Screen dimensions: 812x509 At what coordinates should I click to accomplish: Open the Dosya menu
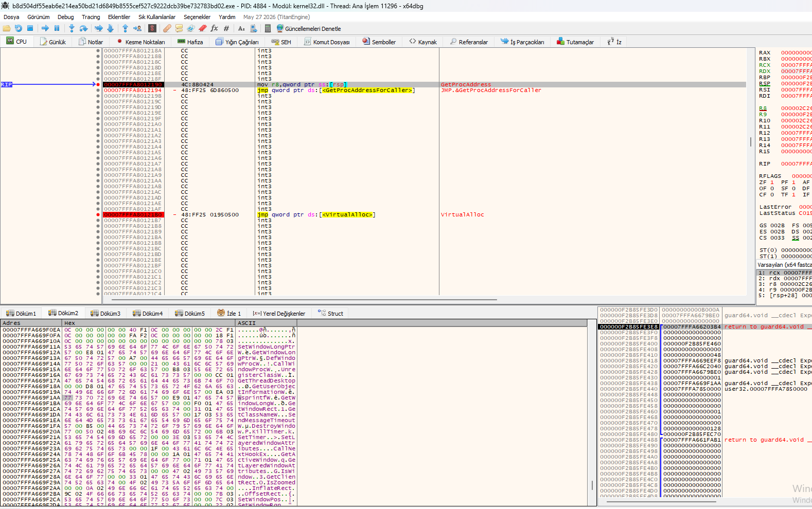click(x=11, y=17)
